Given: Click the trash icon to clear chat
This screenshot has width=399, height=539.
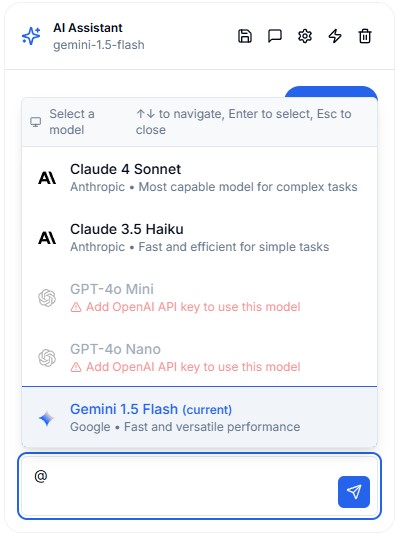Looking at the screenshot, I should pyautogui.click(x=365, y=36).
